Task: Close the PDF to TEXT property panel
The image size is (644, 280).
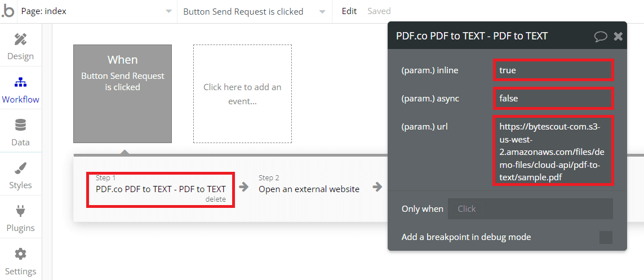Action: click(618, 36)
